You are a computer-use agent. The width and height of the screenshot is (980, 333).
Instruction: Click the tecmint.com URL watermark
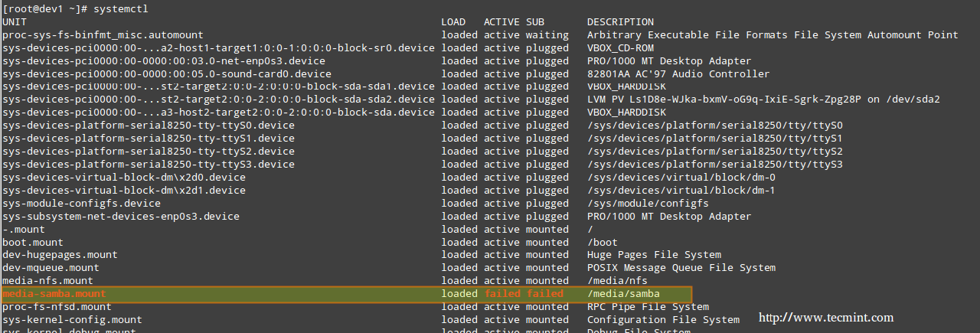(x=825, y=317)
